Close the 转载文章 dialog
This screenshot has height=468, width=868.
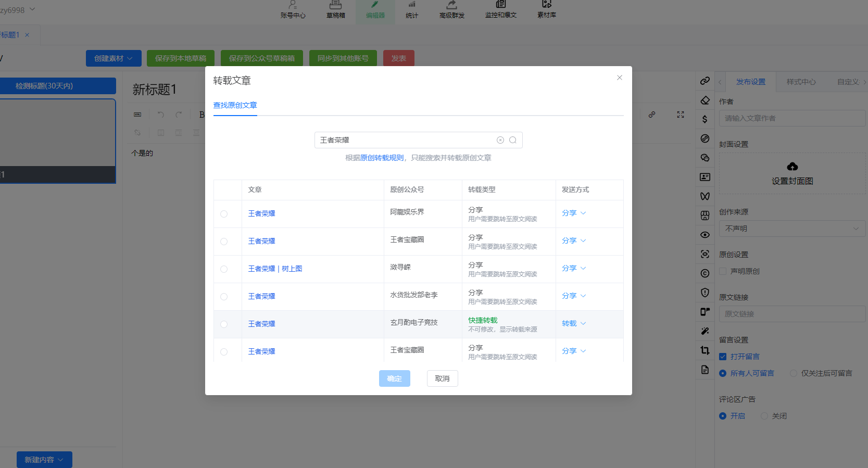[620, 78]
